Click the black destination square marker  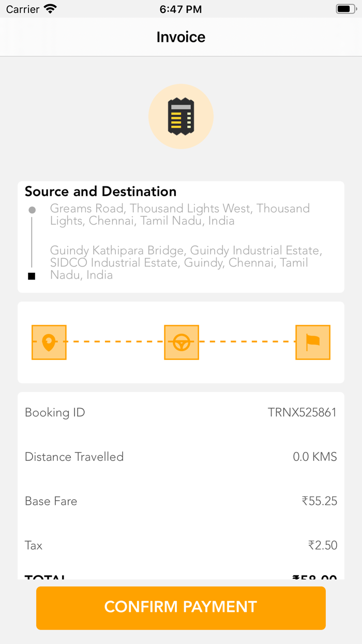(32, 276)
